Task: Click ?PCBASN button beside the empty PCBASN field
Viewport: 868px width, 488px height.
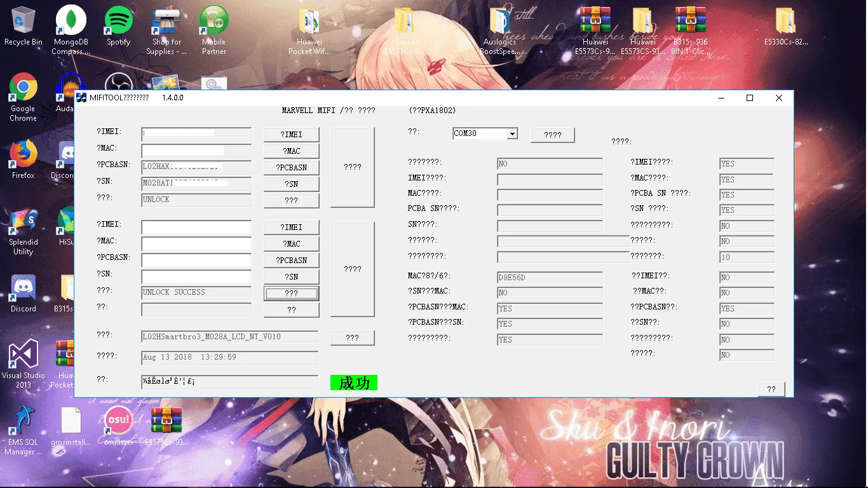Action: pos(292,261)
